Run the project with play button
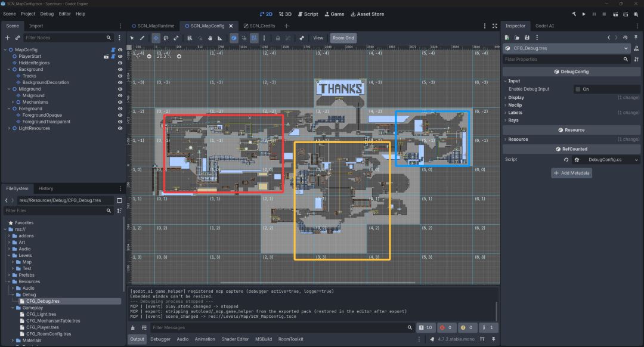Viewport: 644px width, 347px height. pos(584,14)
